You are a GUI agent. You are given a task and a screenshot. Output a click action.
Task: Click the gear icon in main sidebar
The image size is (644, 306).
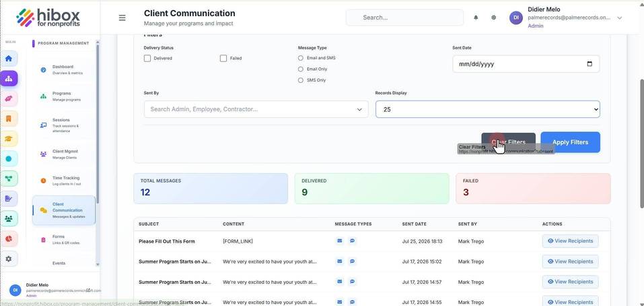[x=9, y=259]
